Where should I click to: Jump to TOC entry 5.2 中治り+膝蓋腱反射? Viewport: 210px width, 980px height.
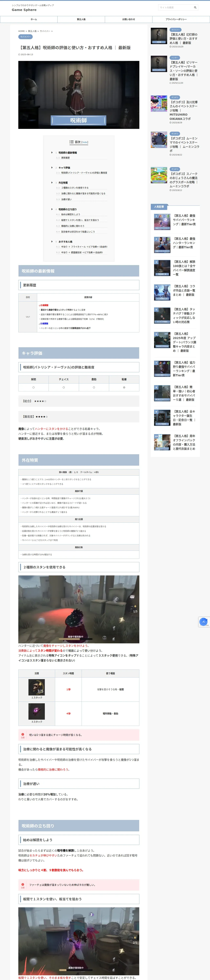[82, 253]
